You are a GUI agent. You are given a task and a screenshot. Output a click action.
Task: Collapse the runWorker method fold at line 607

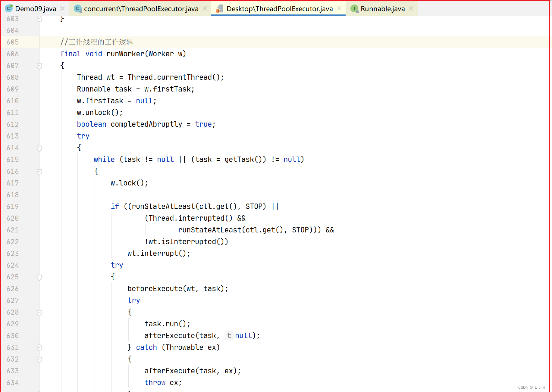39,66
